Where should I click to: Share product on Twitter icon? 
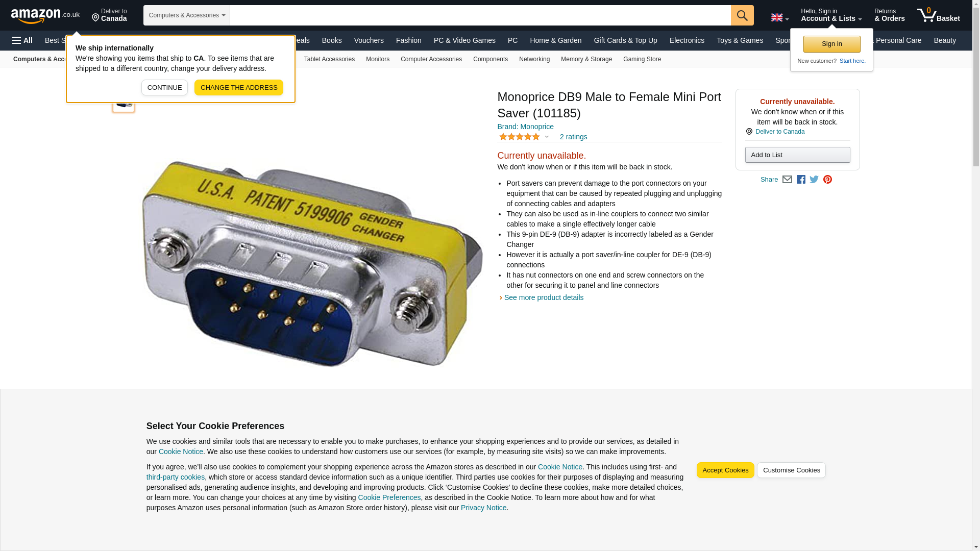point(814,180)
